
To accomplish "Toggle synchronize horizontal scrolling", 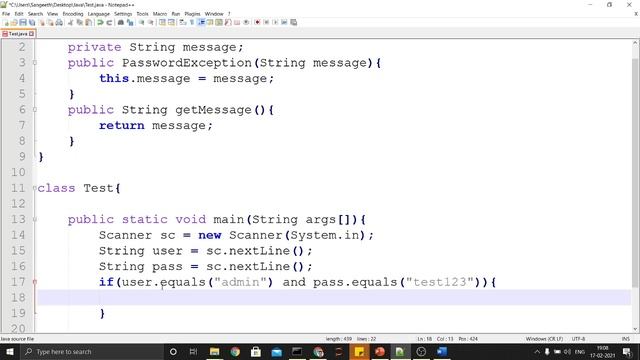I will pyautogui.click(x=171, y=22).
